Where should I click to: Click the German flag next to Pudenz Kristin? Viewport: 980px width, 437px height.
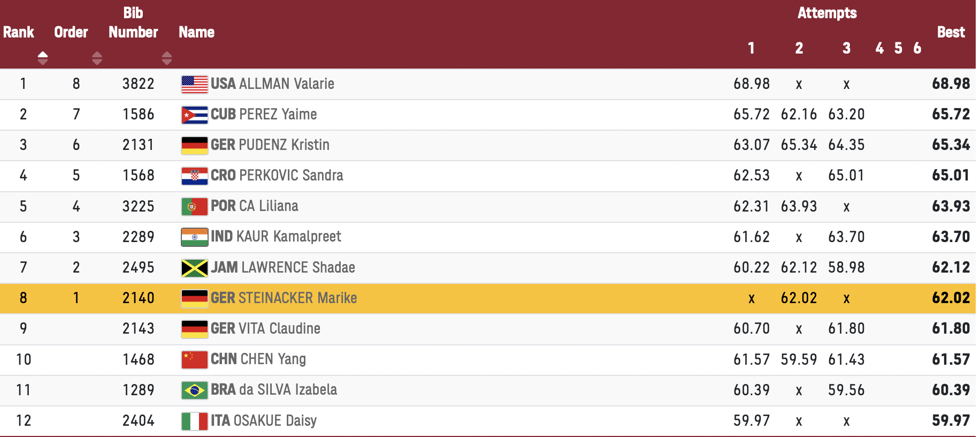pyautogui.click(x=195, y=145)
